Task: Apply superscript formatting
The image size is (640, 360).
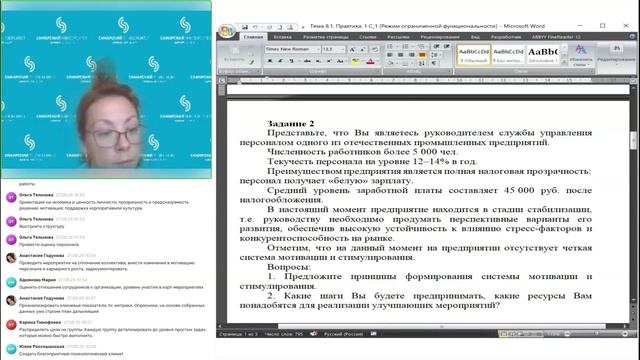Action: (329, 61)
